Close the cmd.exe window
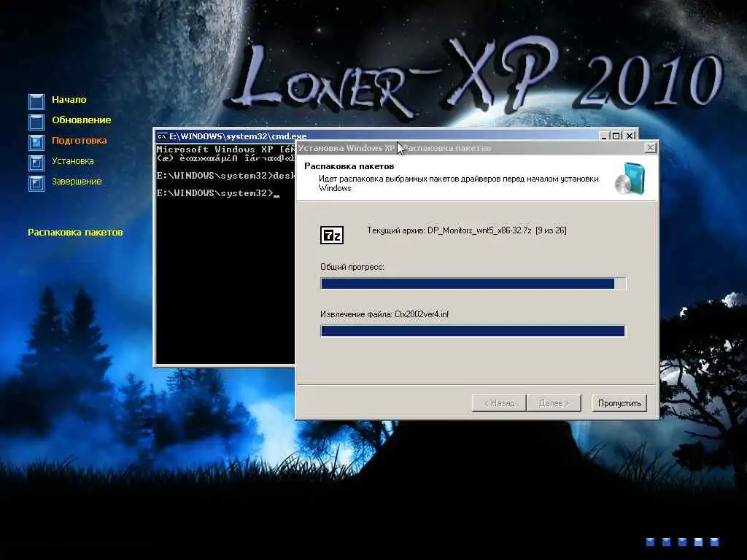The height and width of the screenshot is (560, 747). click(630, 136)
